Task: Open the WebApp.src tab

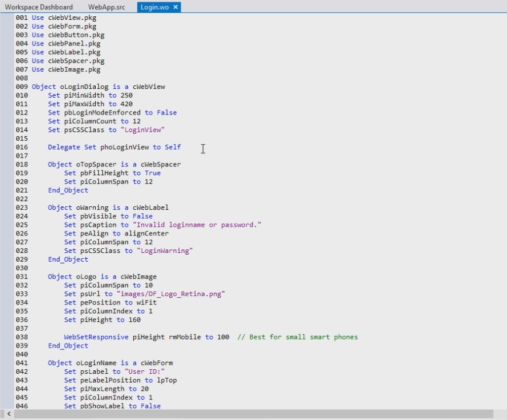Action: tap(106, 7)
